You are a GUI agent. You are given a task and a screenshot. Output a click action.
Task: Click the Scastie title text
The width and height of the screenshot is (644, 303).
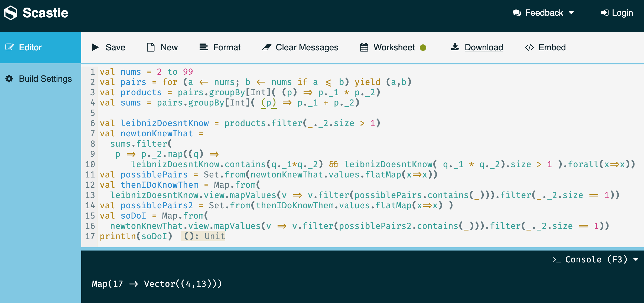pyautogui.click(x=45, y=13)
